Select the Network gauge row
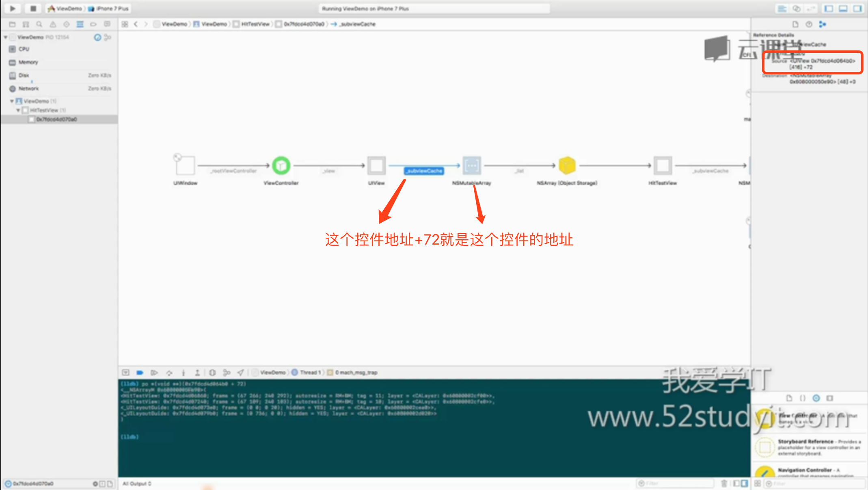This screenshot has width=868, height=490. coord(59,89)
